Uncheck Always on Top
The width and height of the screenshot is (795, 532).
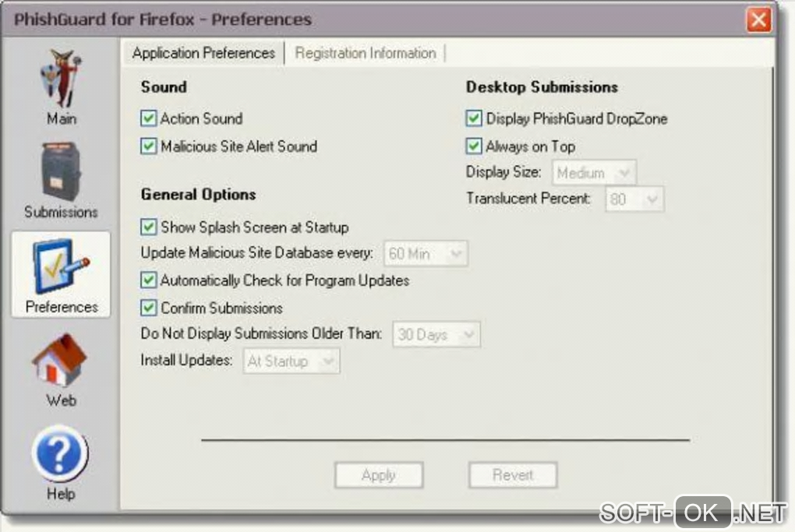pos(474,146)
